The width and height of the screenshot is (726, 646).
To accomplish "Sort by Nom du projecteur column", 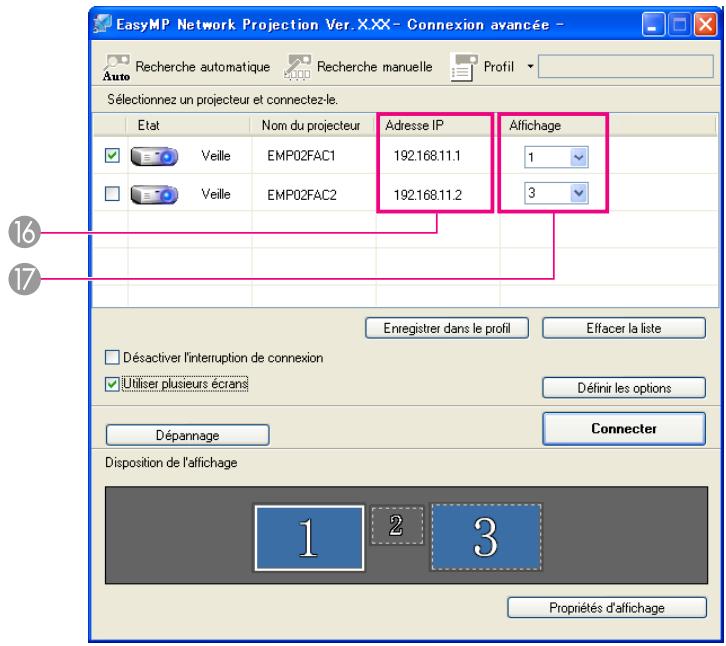I will pyautogui.click(x=313, y=125).
